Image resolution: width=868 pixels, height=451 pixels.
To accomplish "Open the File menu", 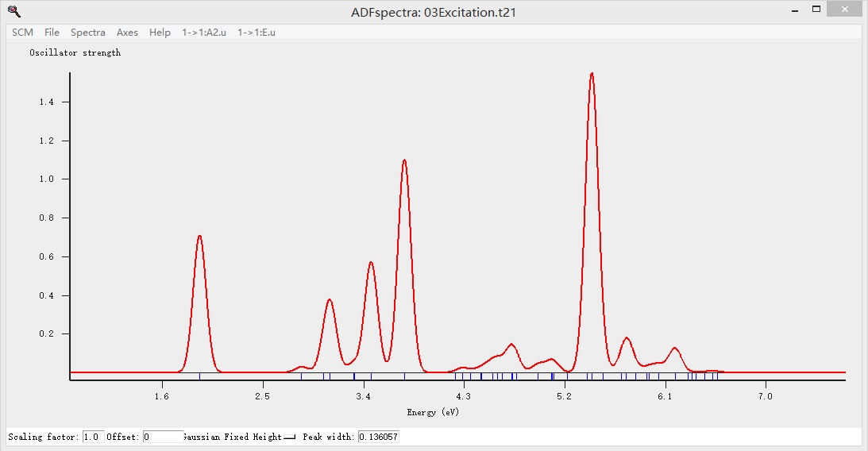I will click(x=52, y=32).
